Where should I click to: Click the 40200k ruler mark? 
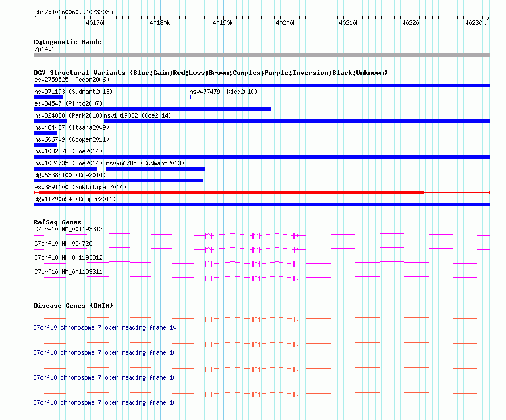(x=286, y=23)
